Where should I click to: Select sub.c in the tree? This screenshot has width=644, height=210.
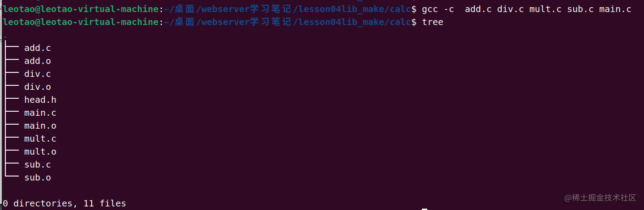[38, 164]
